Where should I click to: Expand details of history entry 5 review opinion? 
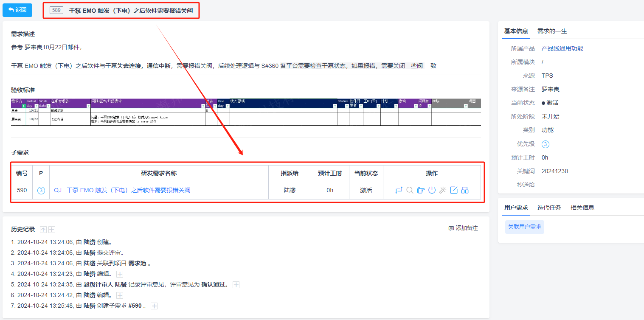point(236,285)
